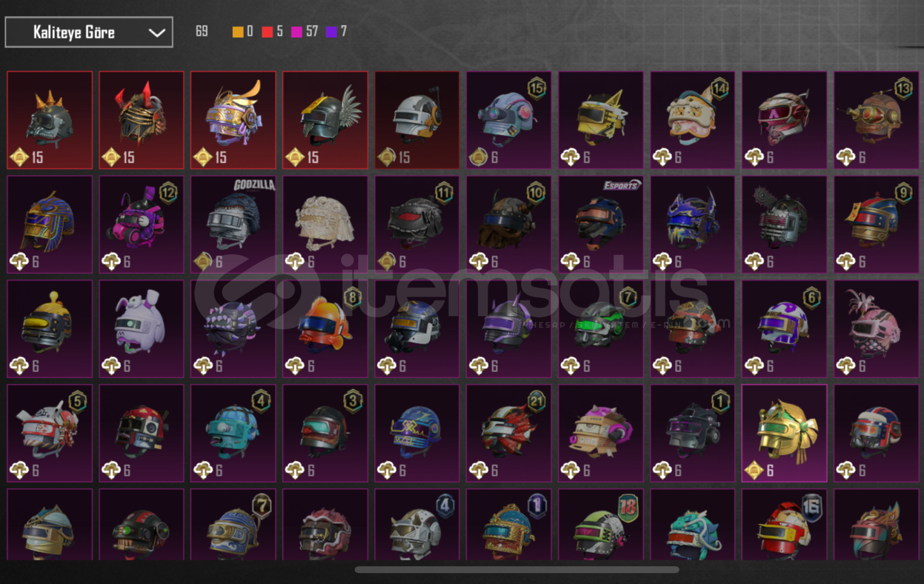Select the pink quality filter swatch

point(296,32)
